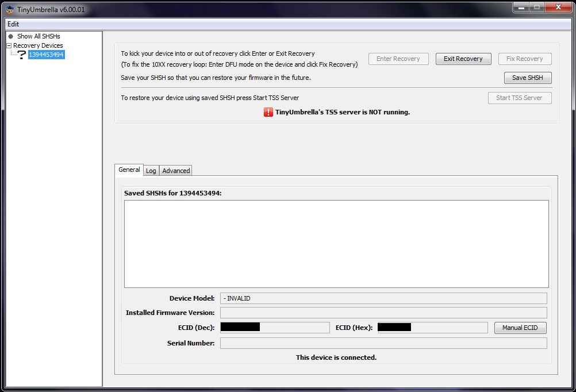This screenshot has height=392, width=576.
Task: Select Show All SHSHs in the tree
Action: (x=39, y=36)
